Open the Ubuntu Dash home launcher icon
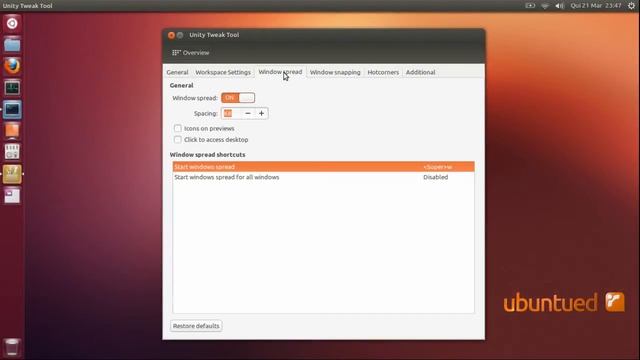640x360 pixels. 12,23
